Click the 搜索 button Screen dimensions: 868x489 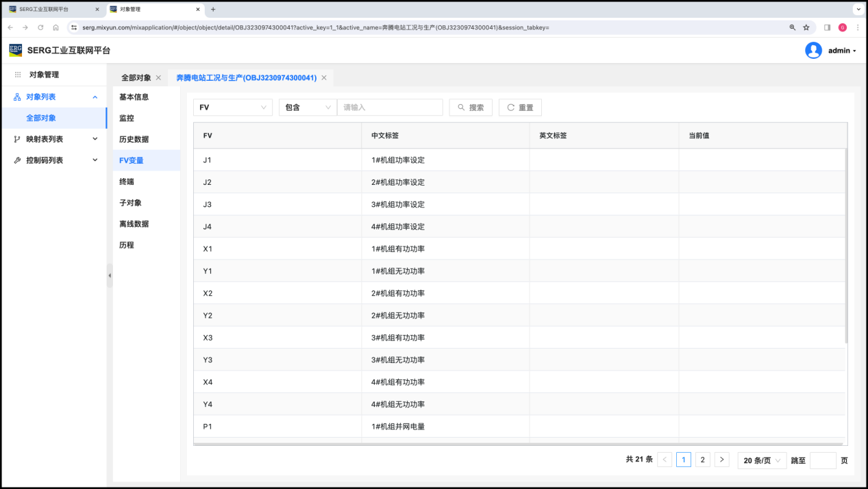click(x=471, y=108)
